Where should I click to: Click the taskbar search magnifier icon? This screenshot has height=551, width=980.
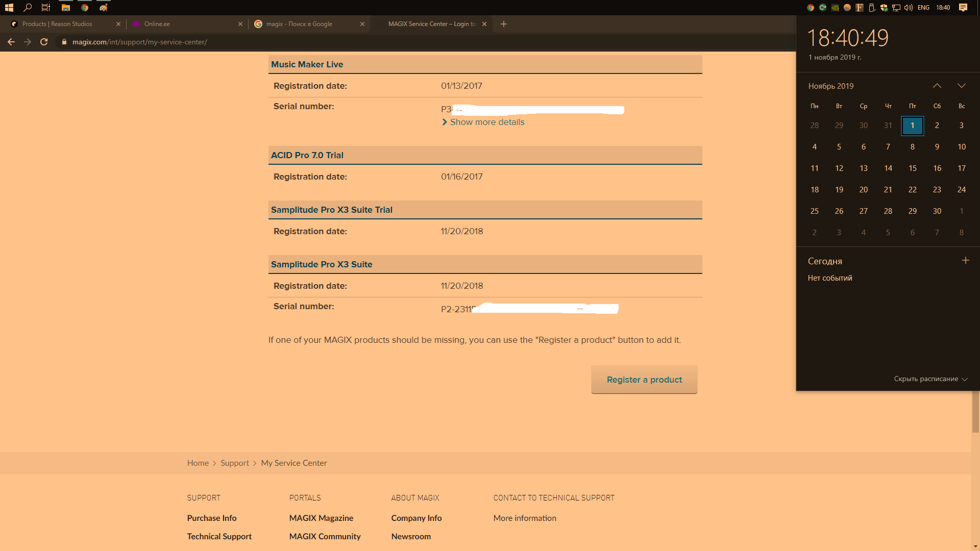(x=28, y=7)
